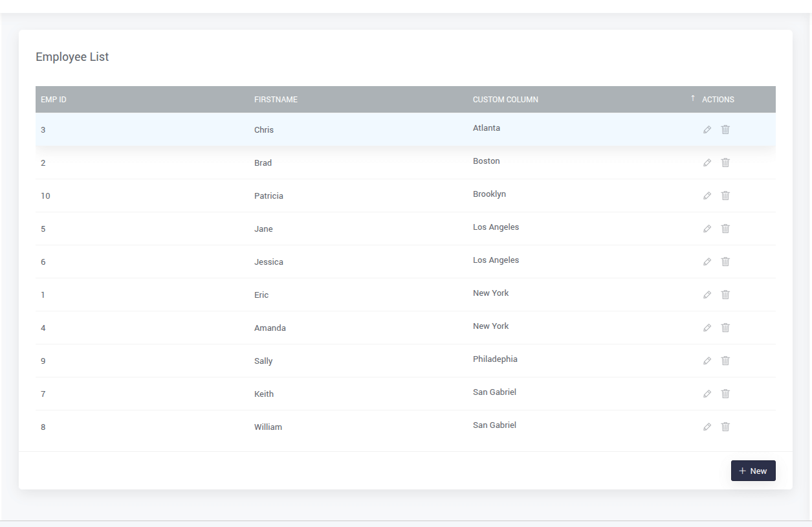Screen dimensions: 812x527
Task: Select the row for Patricia
Action: pos(269,196)
